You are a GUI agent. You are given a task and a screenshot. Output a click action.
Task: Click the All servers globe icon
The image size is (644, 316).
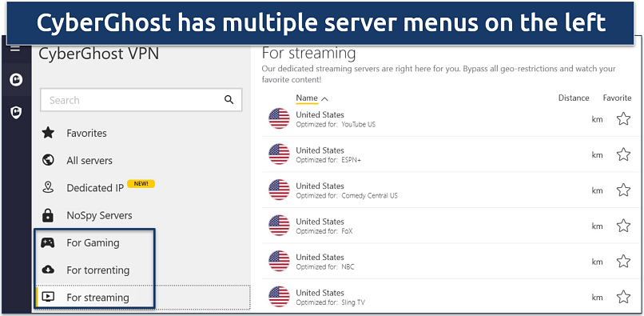coord(48,160)
